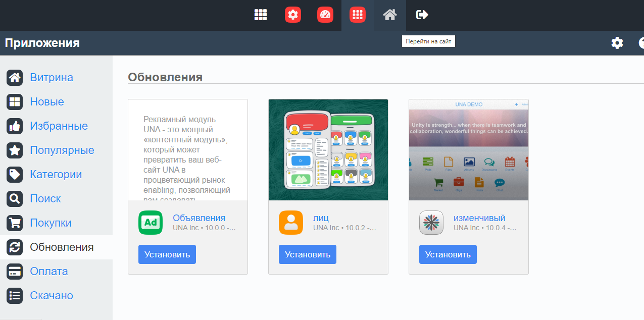
Task: Open Поиск in sidebar
Action: (45, 199)
